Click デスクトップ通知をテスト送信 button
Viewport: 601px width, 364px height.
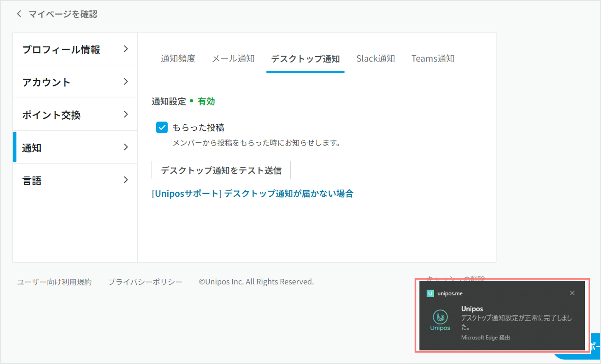point(221,170)
